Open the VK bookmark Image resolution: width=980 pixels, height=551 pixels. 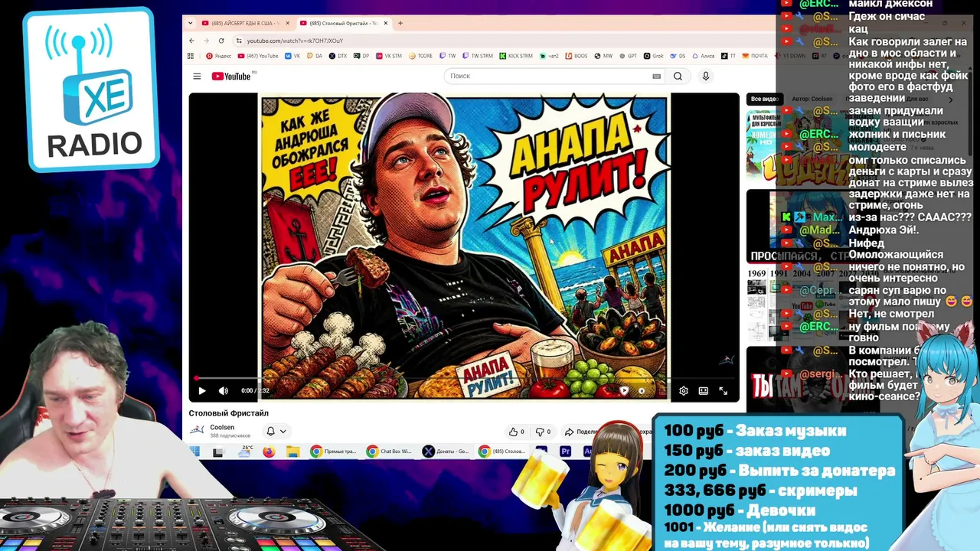(292, 56)
